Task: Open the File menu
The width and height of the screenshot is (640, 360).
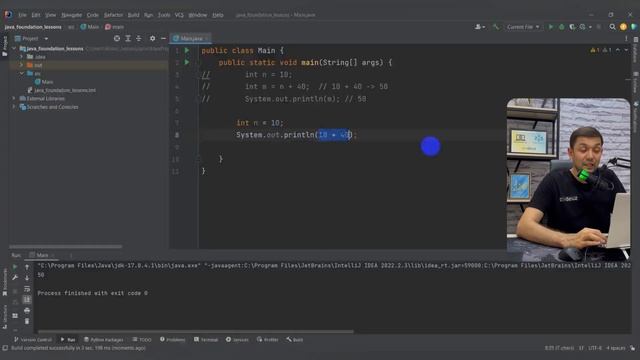Action: click(x=22, y=15)
